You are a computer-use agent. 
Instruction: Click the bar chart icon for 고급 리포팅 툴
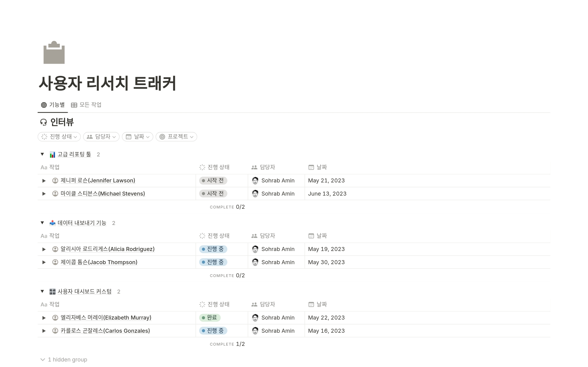pyautogui.click(x=52, y=155)
